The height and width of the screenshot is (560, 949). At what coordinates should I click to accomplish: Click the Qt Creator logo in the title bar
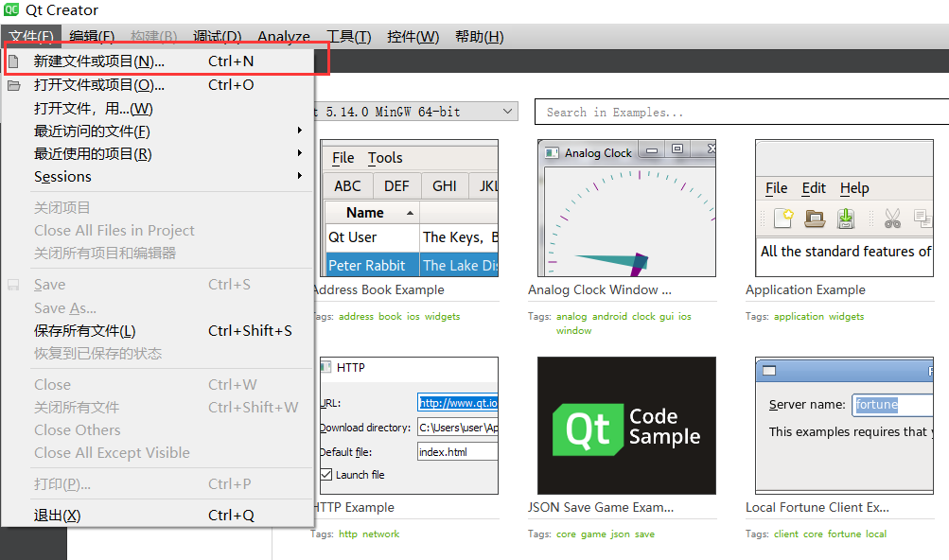point(9,10)
